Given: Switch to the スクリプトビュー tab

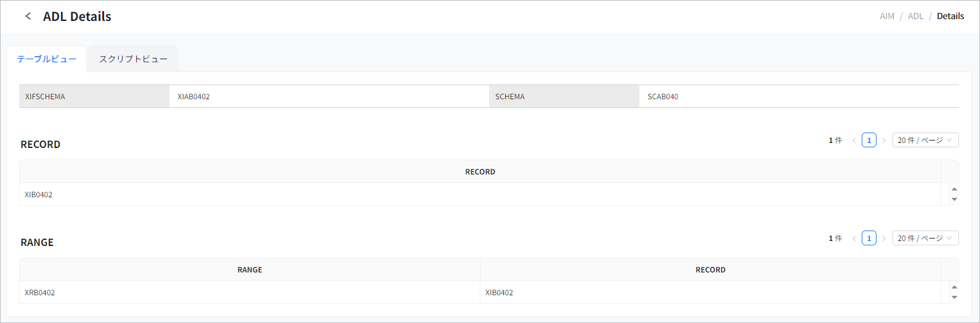Looking at the screenshot, I should tap(133, 59).
